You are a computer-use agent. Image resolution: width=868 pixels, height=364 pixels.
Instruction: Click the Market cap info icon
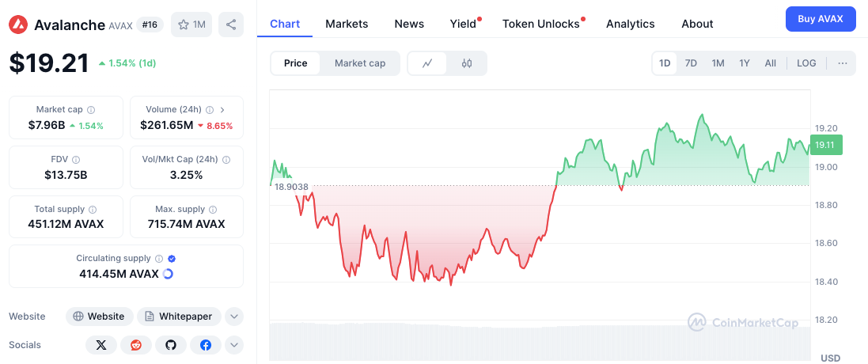pyautogui.click(x=91, y=109)
